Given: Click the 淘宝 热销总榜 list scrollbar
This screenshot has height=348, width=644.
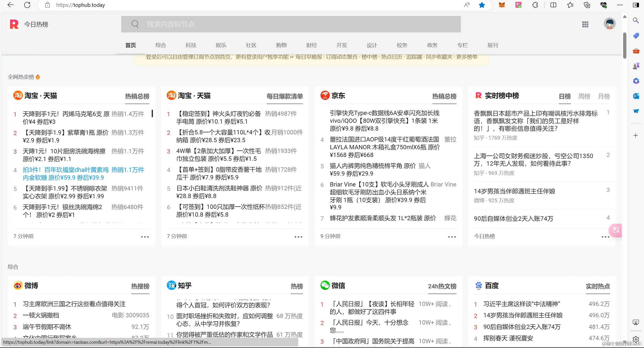Looking at the screenshot, I should click(x=152, y=113).
